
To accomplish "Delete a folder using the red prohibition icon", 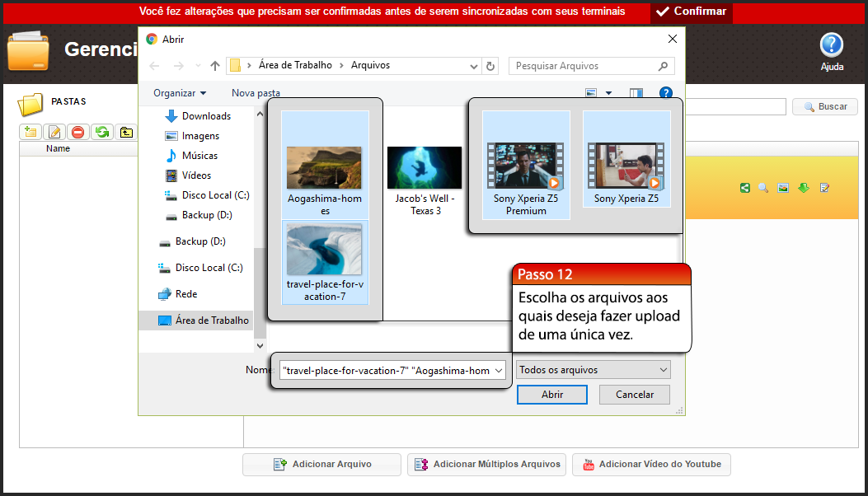I will (78, 131).
